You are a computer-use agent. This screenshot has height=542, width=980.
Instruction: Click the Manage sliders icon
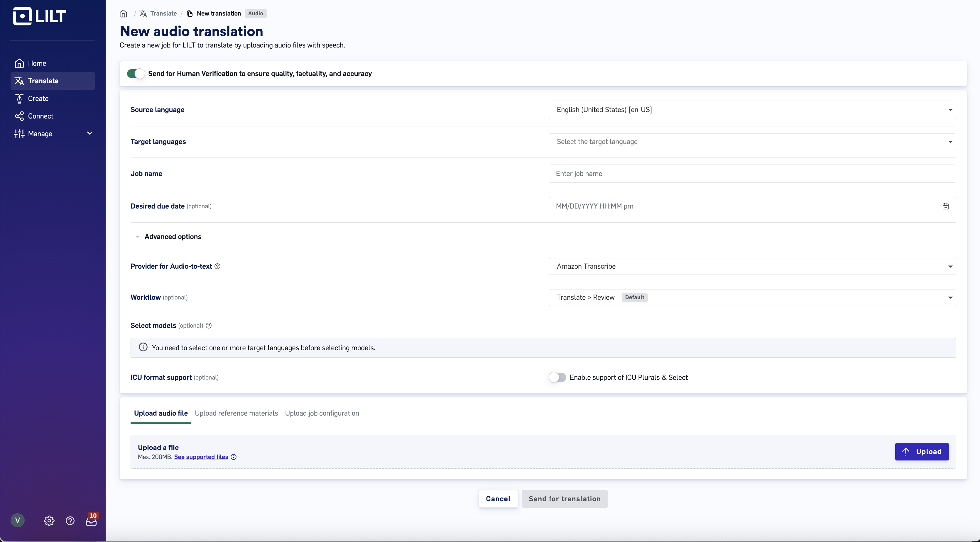(x=19, y=133)
